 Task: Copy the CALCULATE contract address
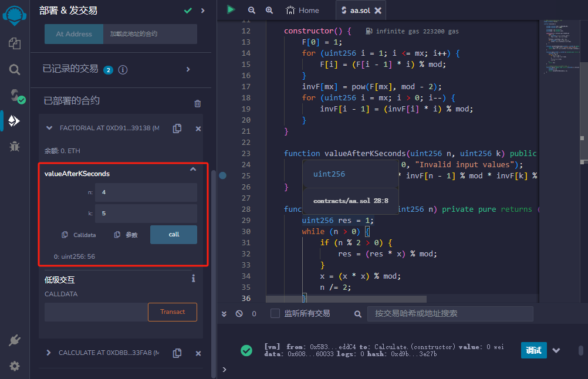(177, 353)
